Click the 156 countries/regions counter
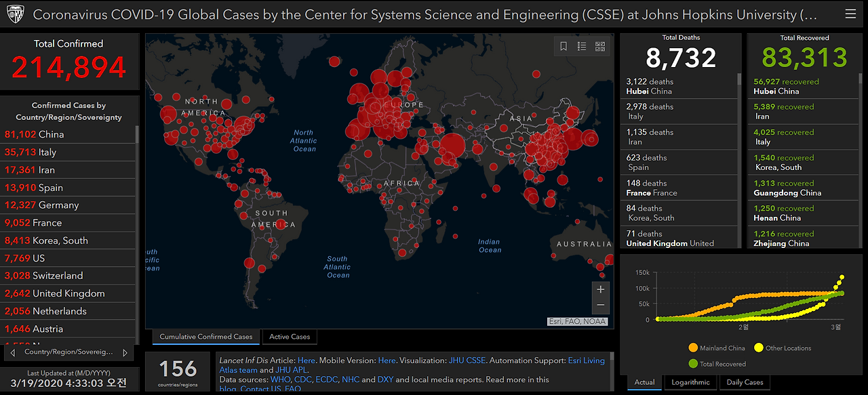The width and height of the screenshot is (868, 395). (x=178, y=369)
